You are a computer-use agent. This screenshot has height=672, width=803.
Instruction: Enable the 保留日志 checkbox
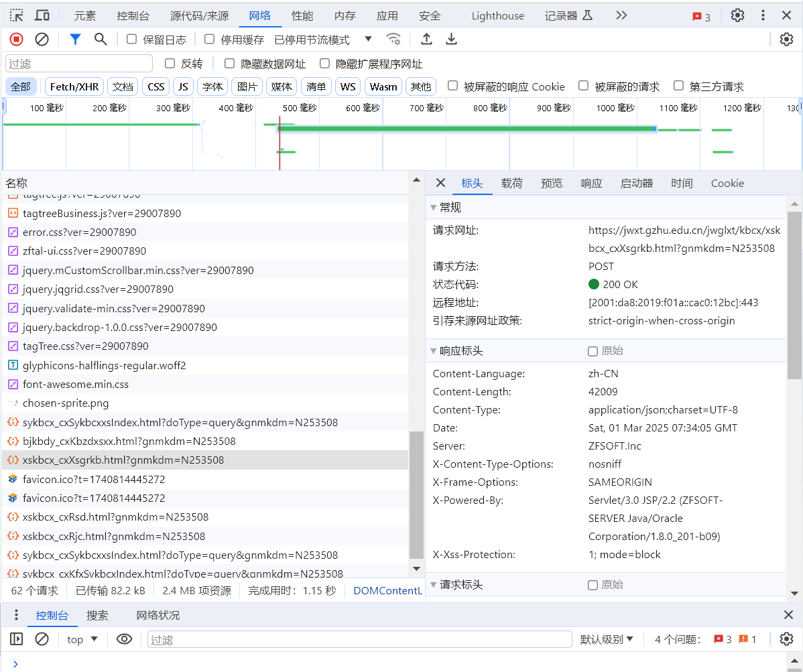click(132, 40)
